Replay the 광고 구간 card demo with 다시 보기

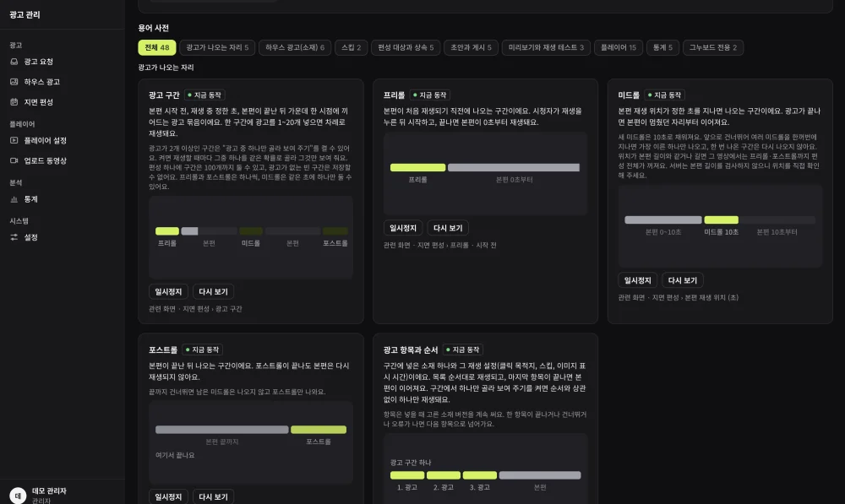214,292
